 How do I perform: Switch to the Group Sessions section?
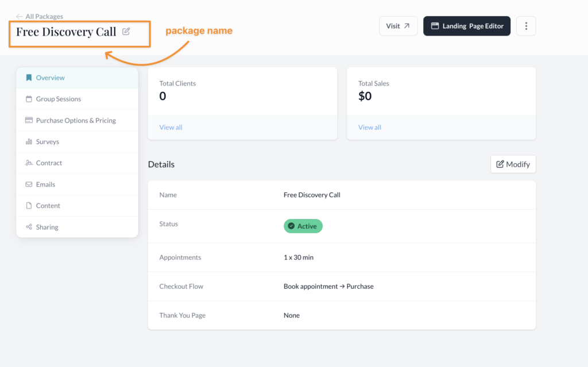[x=58, y=99]
